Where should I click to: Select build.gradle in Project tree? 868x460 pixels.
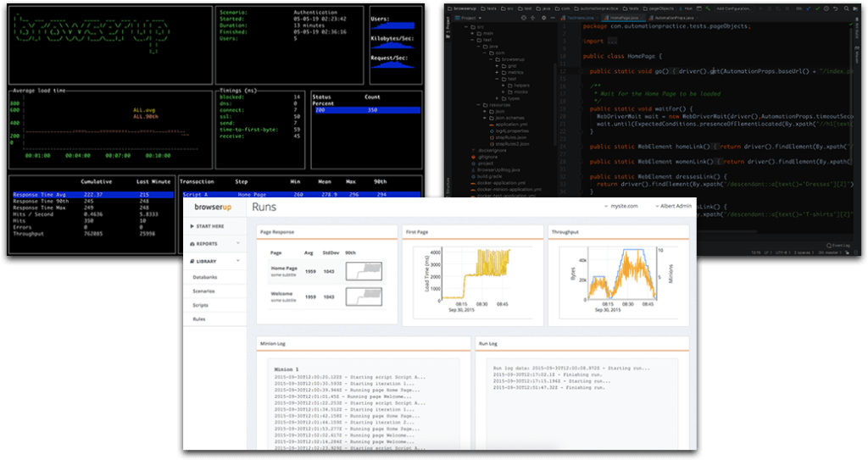pyautogui.click(x=487, y=176)
